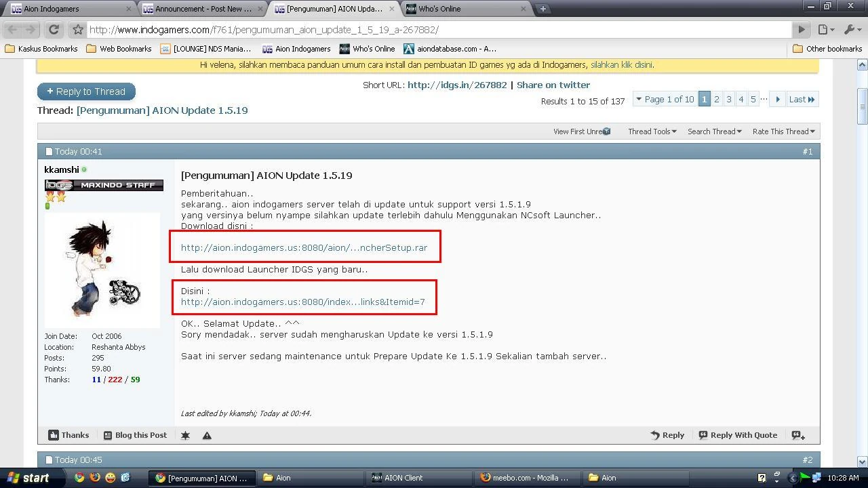This screenshot has height=488, width=868.
Task: Open post permalink #1
Action: tap(807, 152)
